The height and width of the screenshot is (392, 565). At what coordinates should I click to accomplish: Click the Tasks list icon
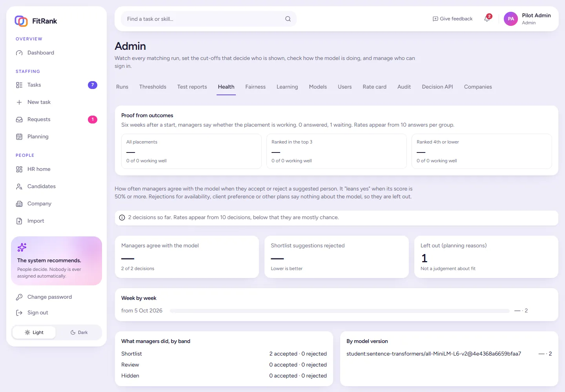(19, 85)
